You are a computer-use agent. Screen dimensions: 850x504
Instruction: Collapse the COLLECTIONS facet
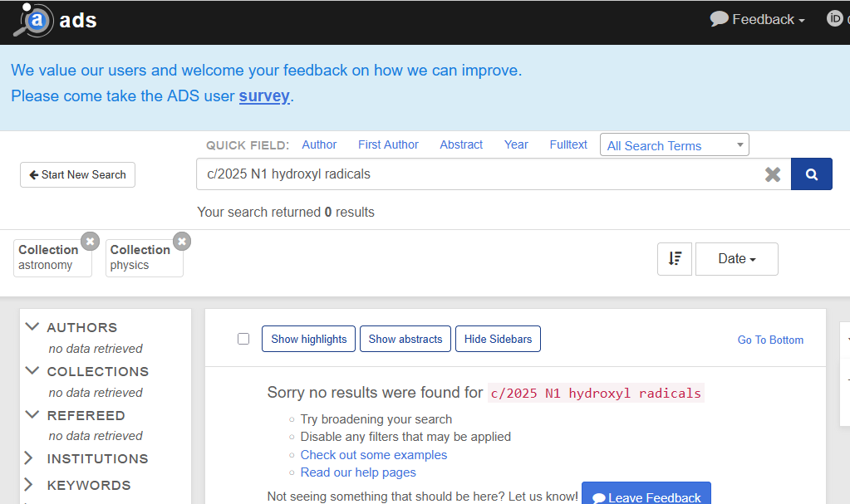click(32, 370)
